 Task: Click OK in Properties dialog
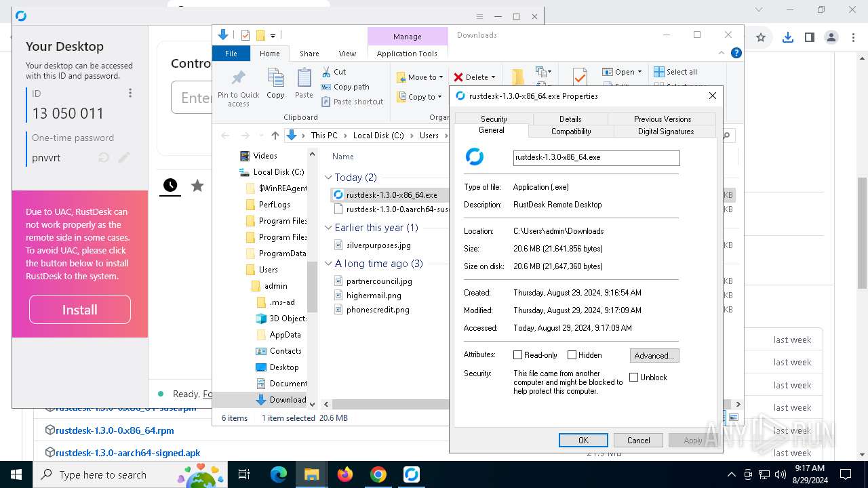[x=583, y=440]
